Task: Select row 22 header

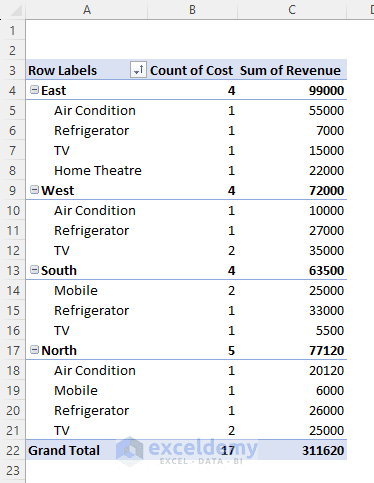Action: point(13,450)
